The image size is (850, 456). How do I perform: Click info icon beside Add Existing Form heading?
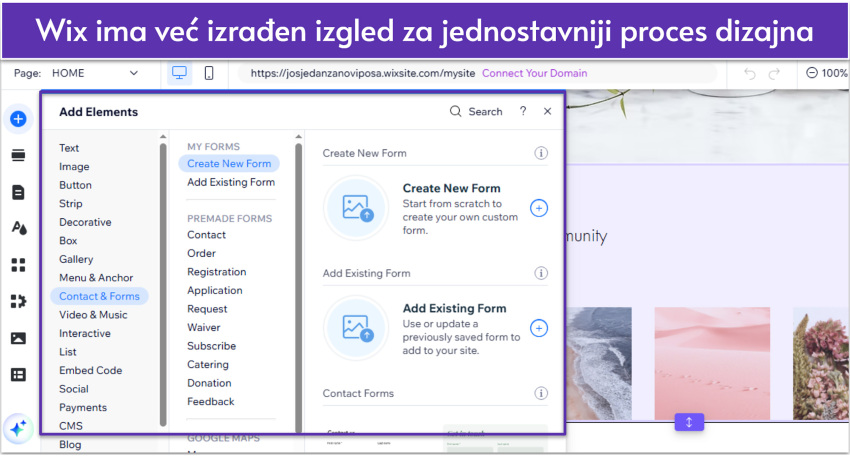point(541,273)
